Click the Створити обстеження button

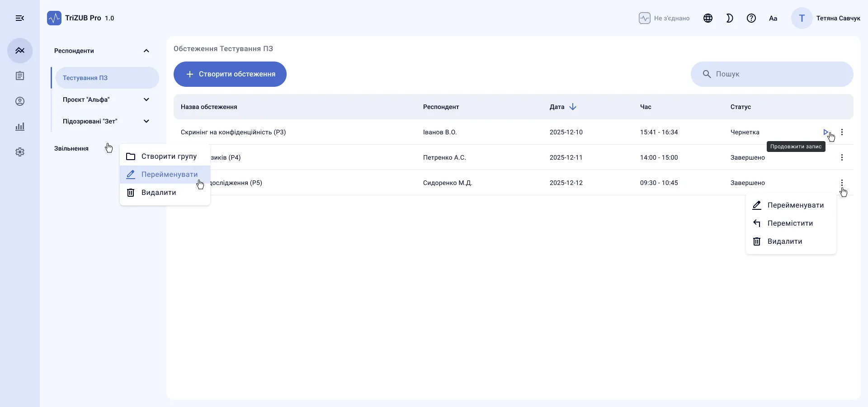click(230, 74)
